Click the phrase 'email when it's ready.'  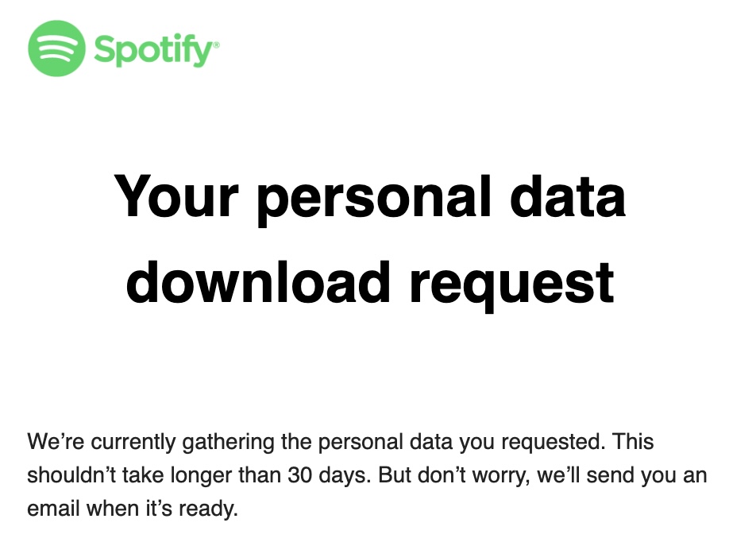133,508
